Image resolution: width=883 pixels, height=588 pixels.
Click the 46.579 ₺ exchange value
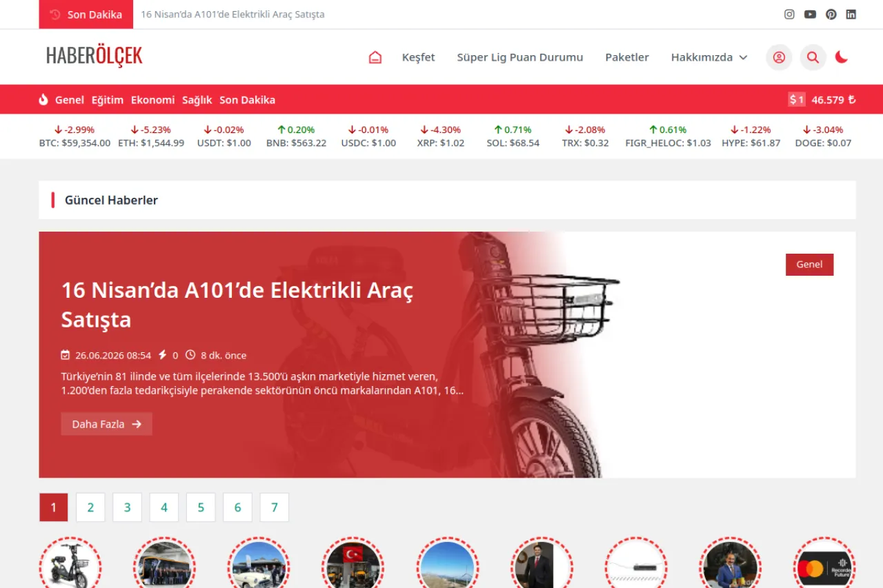tap(833, 100)
